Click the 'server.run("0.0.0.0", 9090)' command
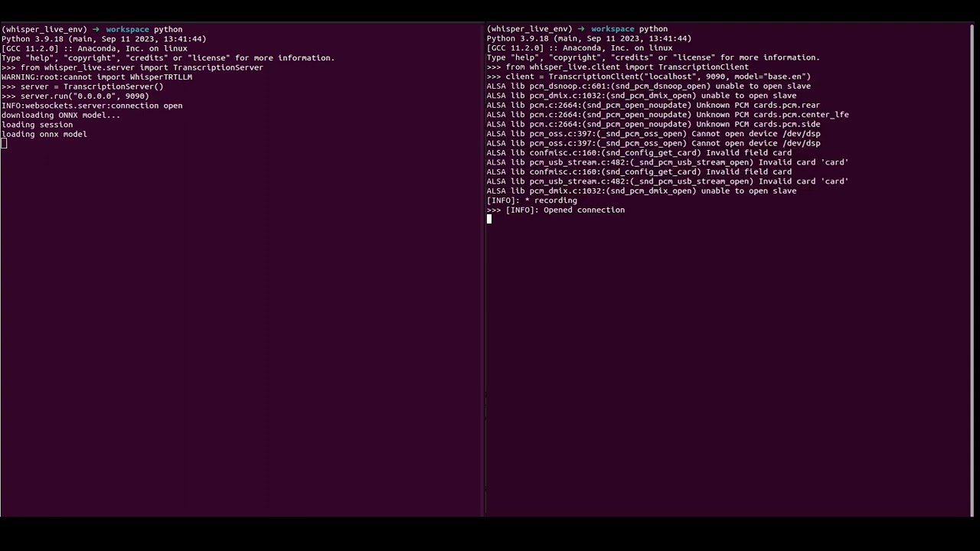 click(x=75, y=96)
